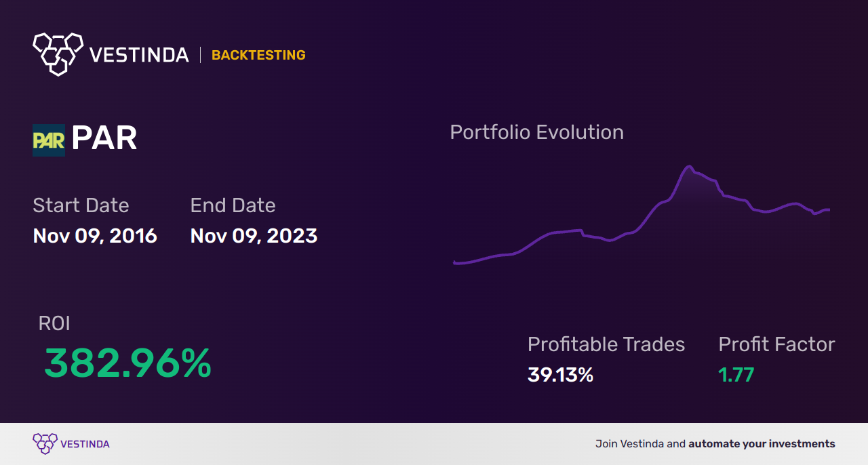Click the PAR ticker logo icon
The image size is (868, 465).
[49, 140]
